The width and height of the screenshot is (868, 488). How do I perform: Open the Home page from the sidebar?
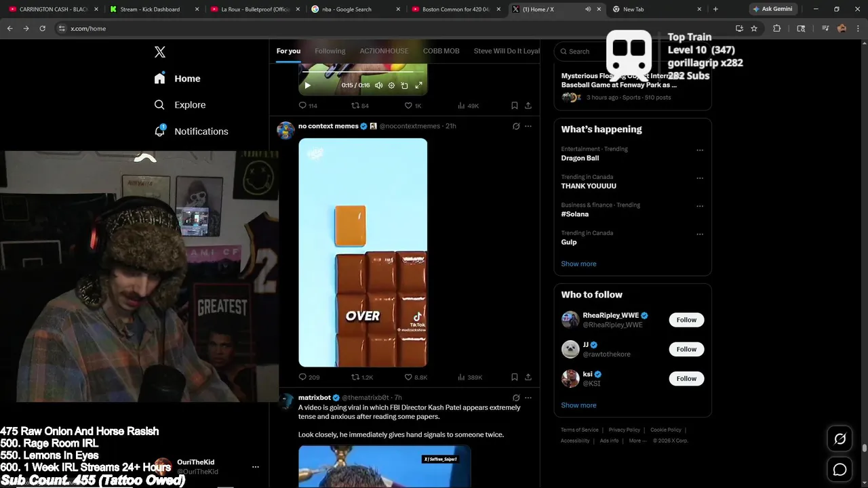(x=177, y=79)
